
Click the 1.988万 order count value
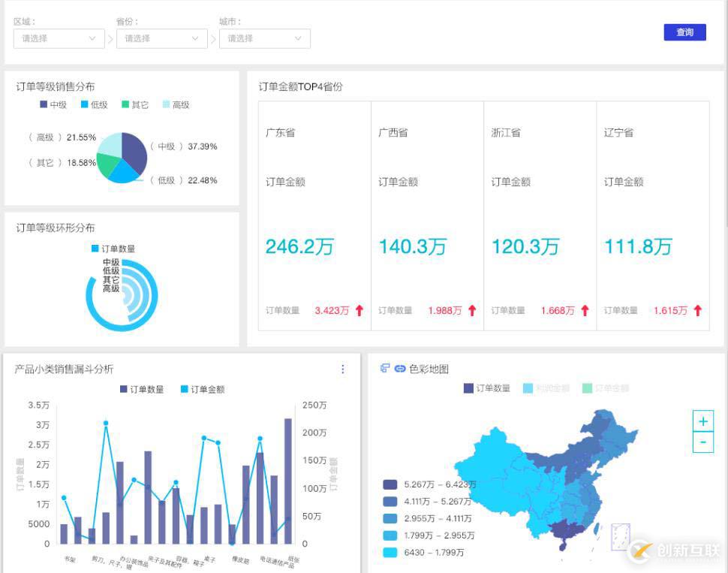pos(445,310)
